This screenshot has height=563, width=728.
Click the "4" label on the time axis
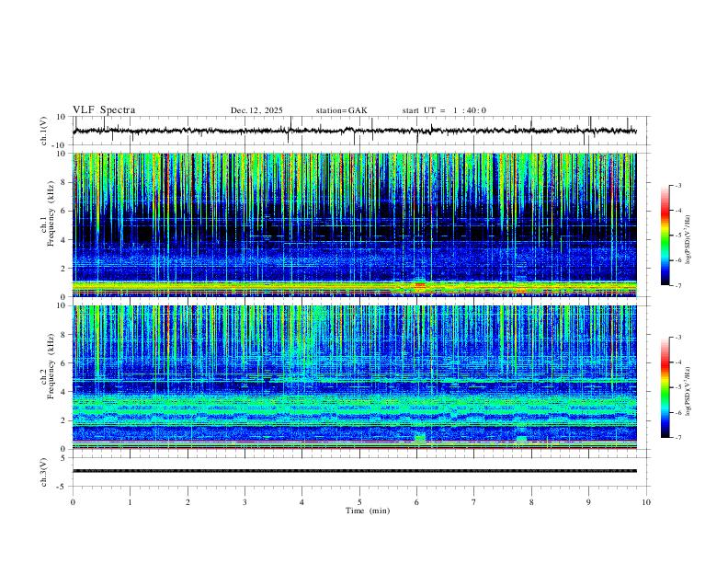click(301, 502)
